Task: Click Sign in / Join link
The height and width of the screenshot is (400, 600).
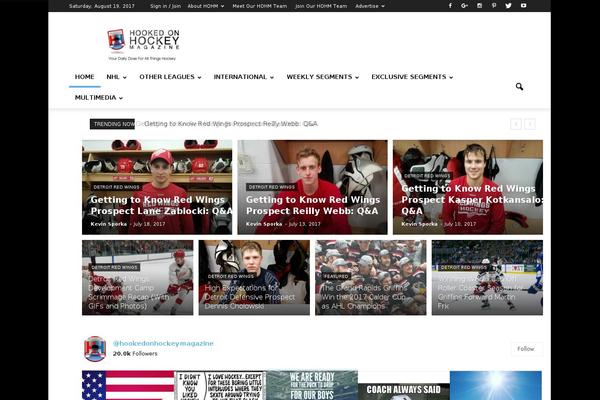Action: pyautogui.click(x=165, y=6)
